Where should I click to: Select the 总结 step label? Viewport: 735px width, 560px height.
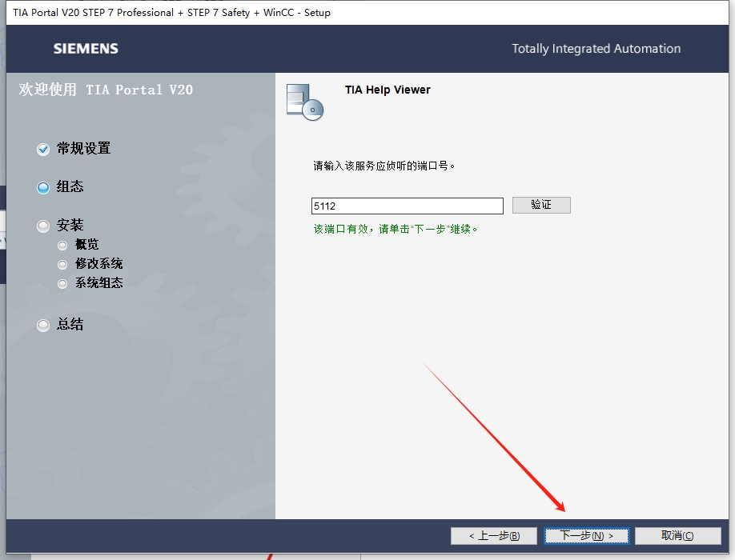click(70, 325)
